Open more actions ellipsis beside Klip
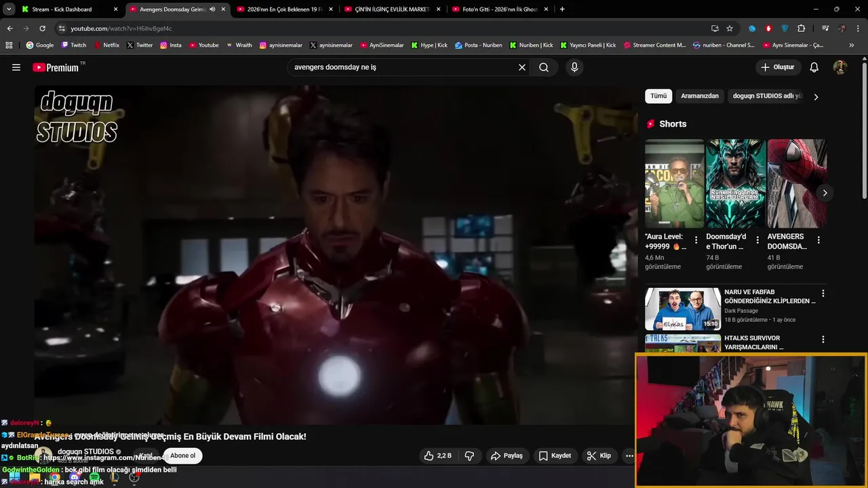 [x=629, y=455]
